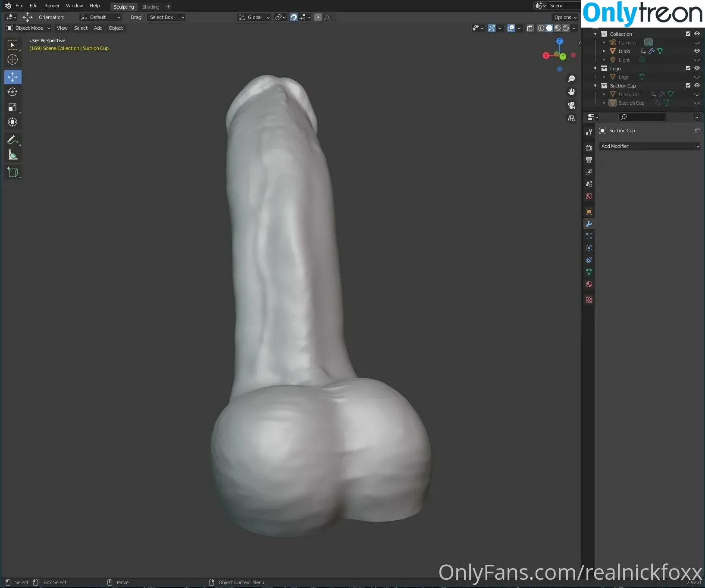
Task: Open the Material properties tab
Action: tap(589, 284)
